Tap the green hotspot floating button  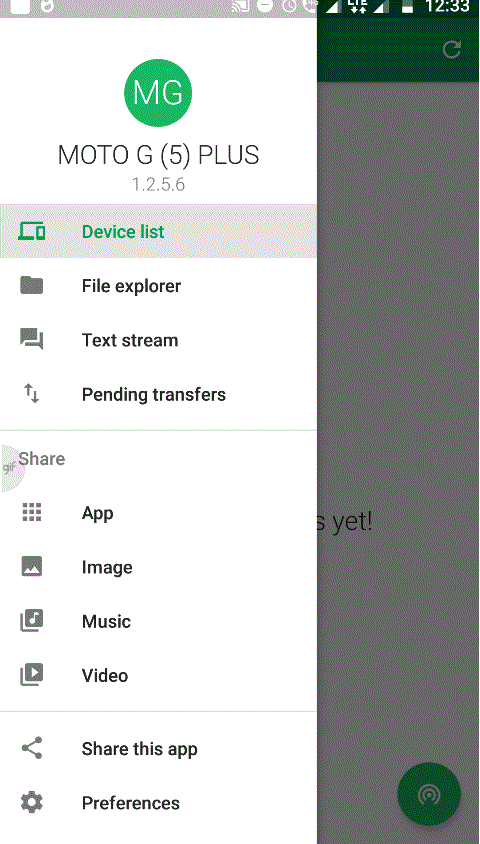429,794
